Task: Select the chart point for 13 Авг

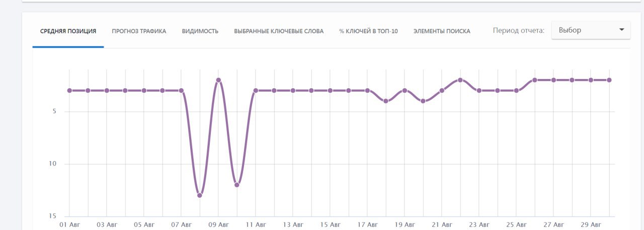Action: coord(293,91)
